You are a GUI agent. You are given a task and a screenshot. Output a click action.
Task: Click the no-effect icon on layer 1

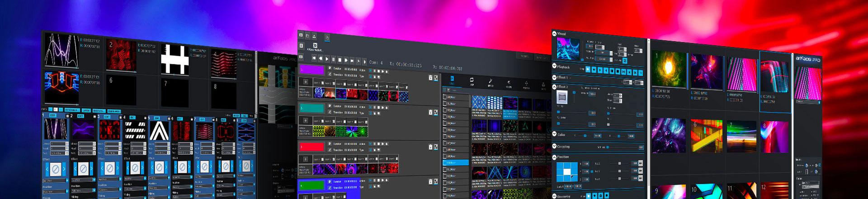[x=55, y=169]
